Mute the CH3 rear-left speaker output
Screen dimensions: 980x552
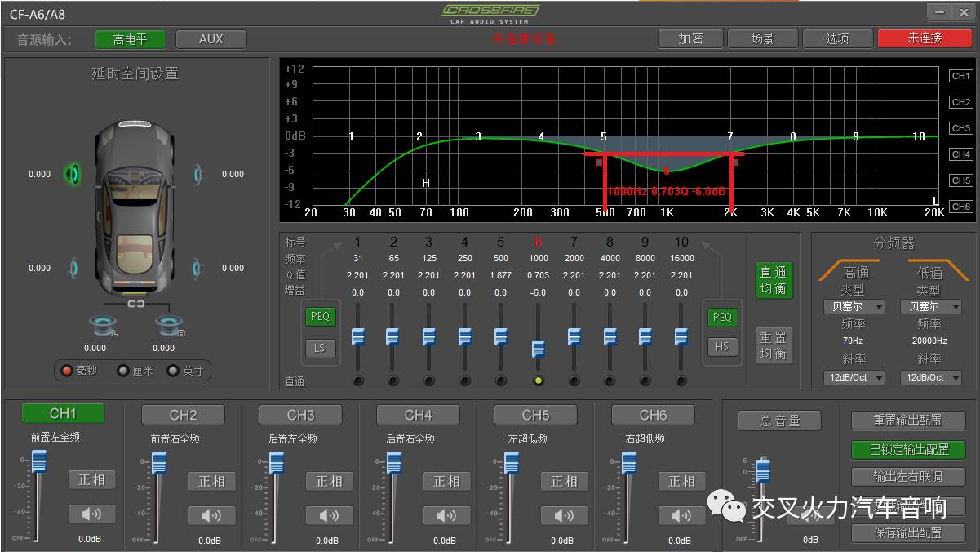(329, 515)
